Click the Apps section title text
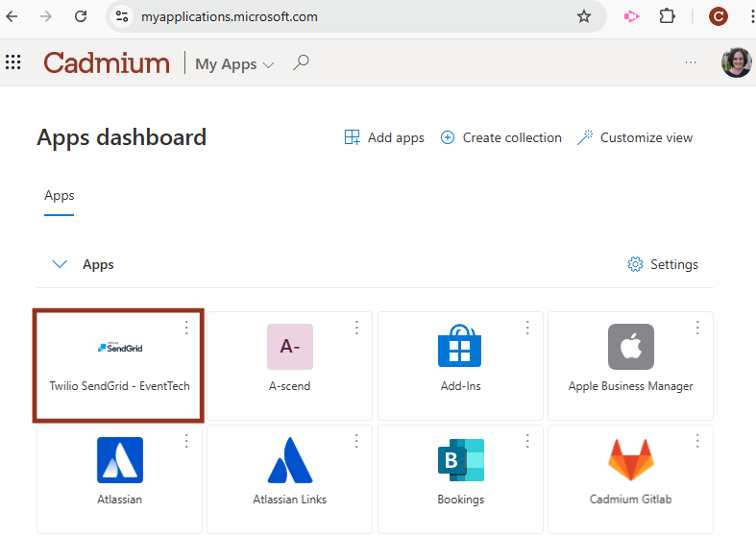 98,264
